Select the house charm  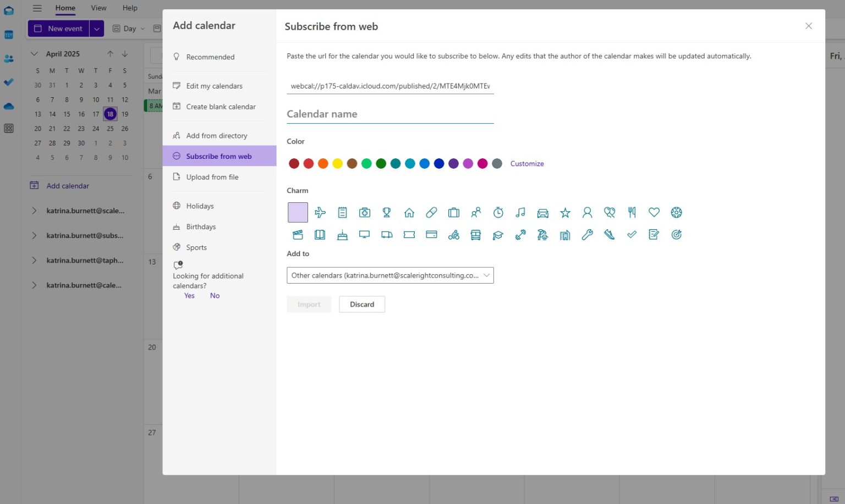409,212
